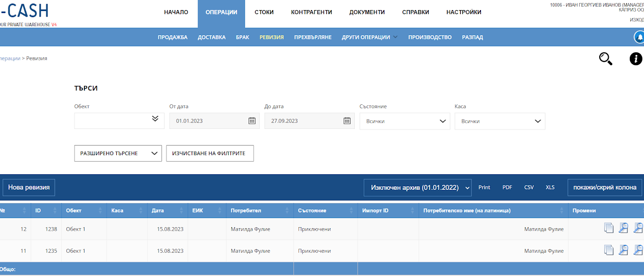The width and height of the screenshot is (644, 279).
Task: Switch to ПРОДАЖБА submenu
Action: click(x=173, y=37)
